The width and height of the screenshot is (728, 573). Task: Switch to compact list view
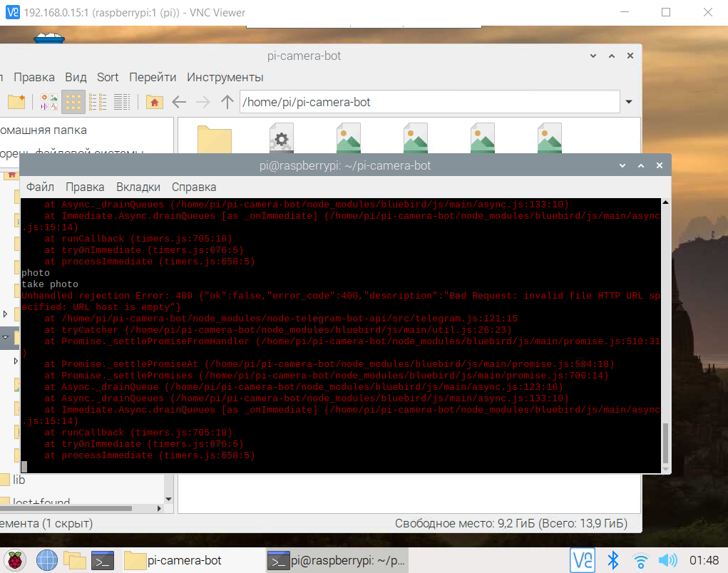pyautogui.click(x=98, y=102)
